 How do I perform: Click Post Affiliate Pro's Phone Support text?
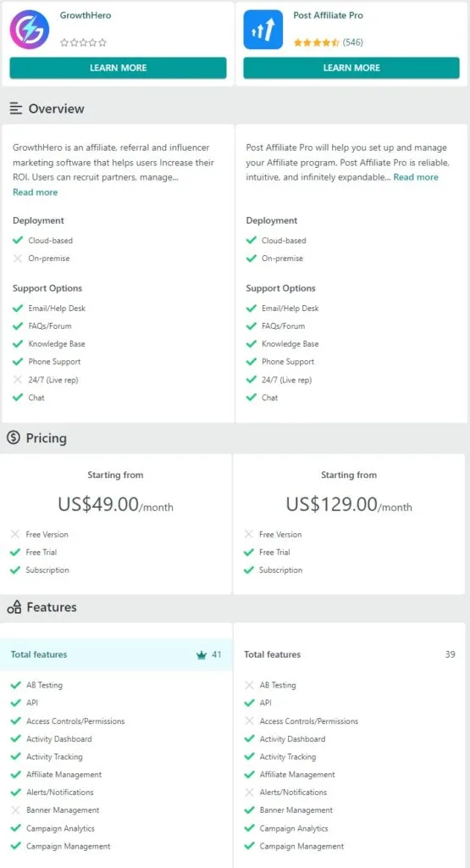tap(288, 361)
